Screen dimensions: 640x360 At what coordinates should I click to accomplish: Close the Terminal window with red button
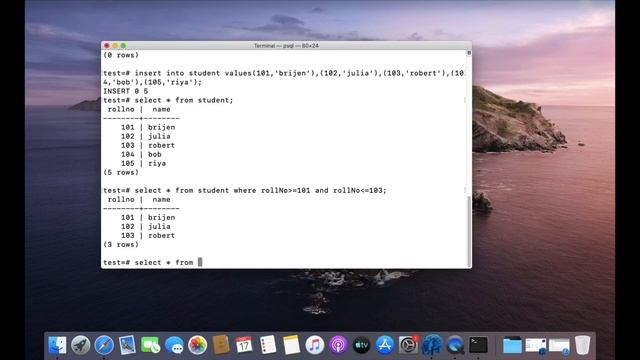tap(107, 46)
